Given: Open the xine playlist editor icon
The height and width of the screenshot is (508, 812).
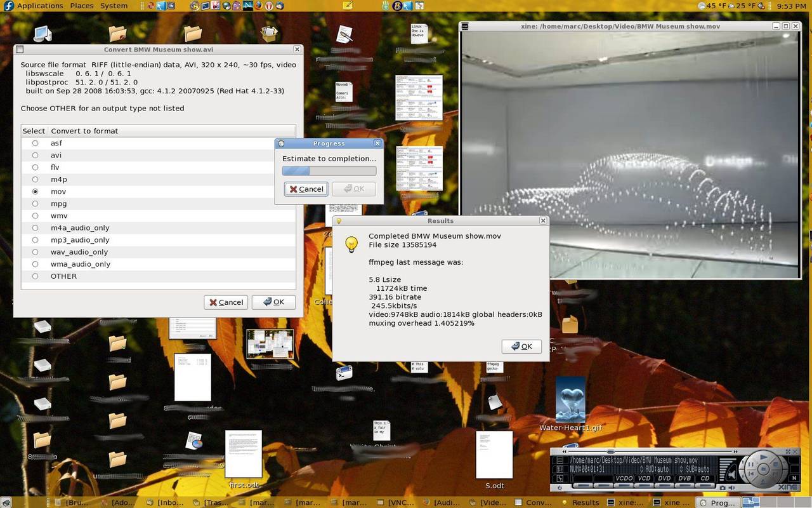Looking at the screenshot, I should [560, 460].
